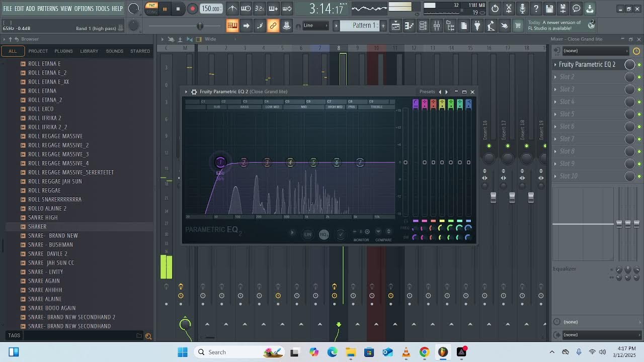This screenshot has width=644, height=362.
Task: Open File Explorer from Windows taskbar
Action: tap(351, 352)
